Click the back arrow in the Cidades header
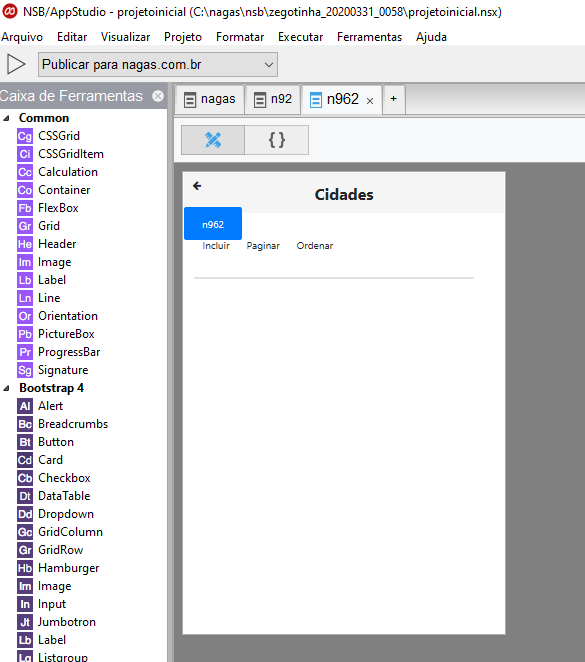Screen dimensions: 585x662 click(x=197, y=186)
